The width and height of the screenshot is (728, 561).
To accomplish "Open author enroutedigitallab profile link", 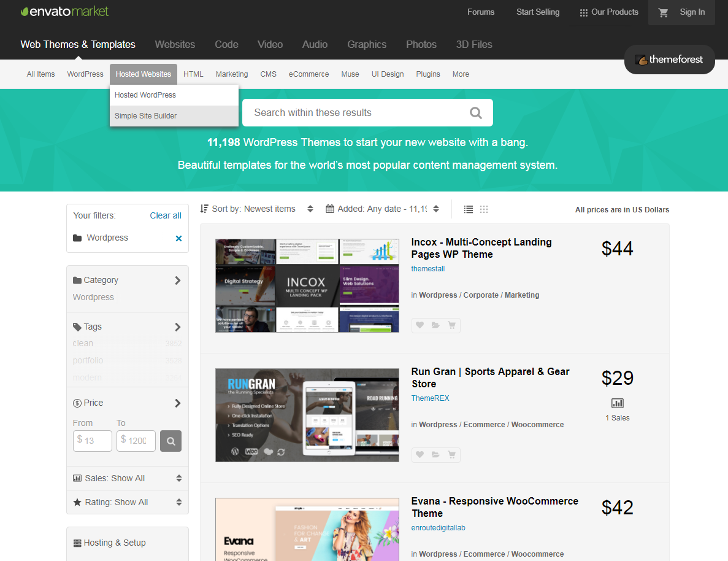I will click(439, 528).
